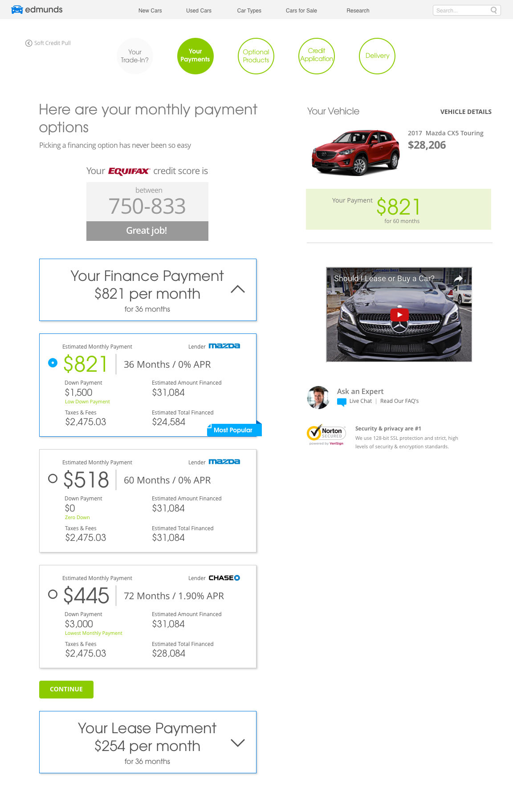Expand the Your Lease Payment section

(x=238, y=743)
